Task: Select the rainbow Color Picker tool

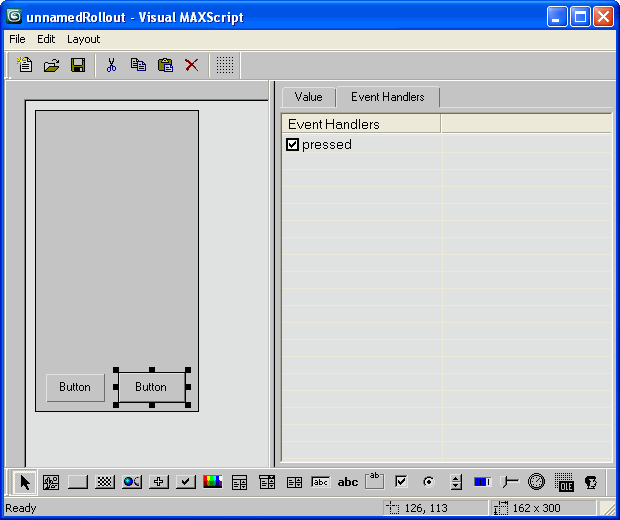Action: pyautogui.click(x=213, y=482)
